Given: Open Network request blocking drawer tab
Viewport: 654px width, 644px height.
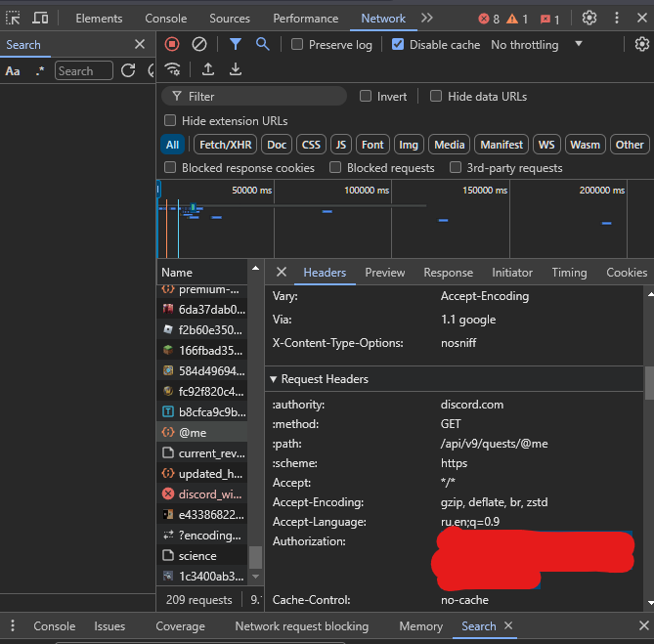Looking at the screenshot, I should (x=301, y=626).
